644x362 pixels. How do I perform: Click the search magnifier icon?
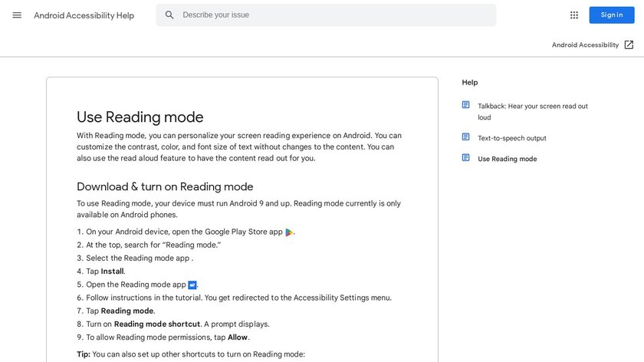coord(169,15)
